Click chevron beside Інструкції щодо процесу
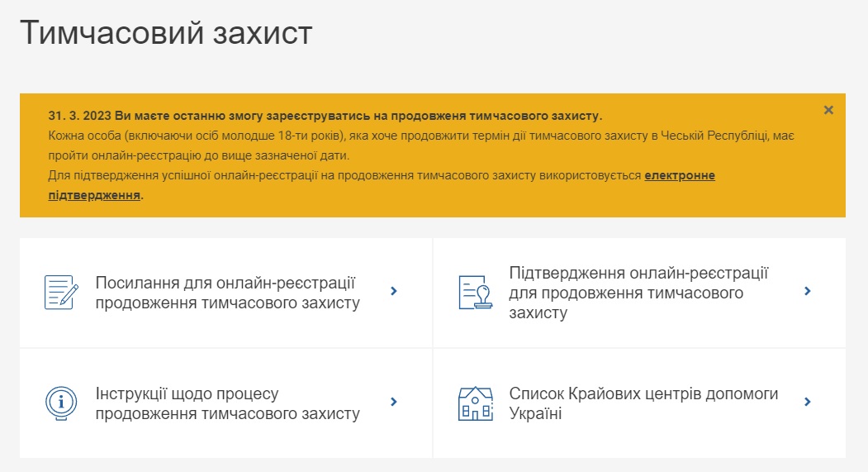 pyautogui.click(x=394, y=402)
